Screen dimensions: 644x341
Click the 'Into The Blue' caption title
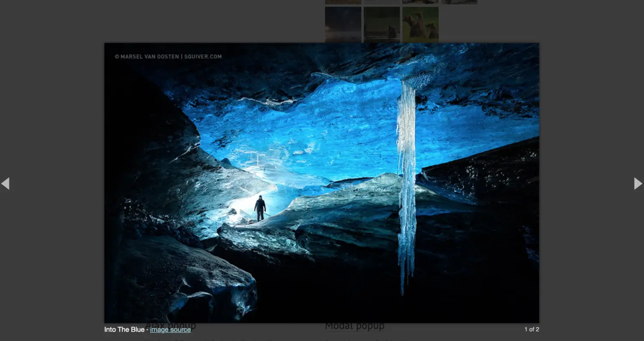point(125,329)
